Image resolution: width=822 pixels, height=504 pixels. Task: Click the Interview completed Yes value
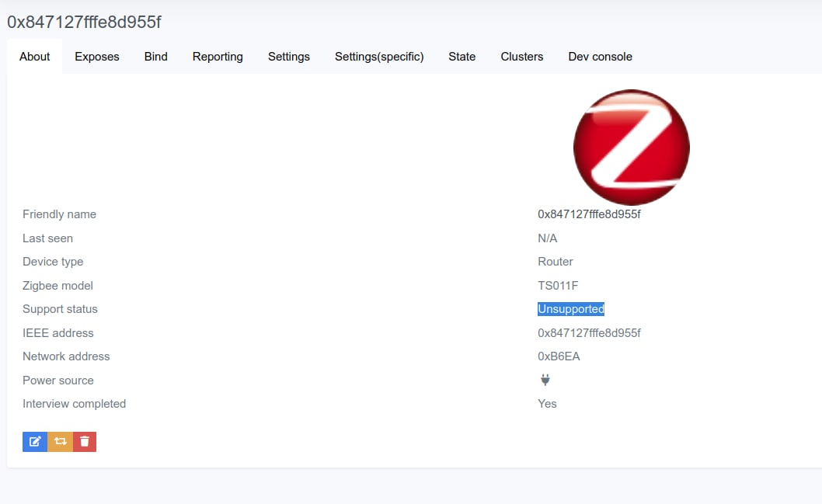tap(547, 404)
